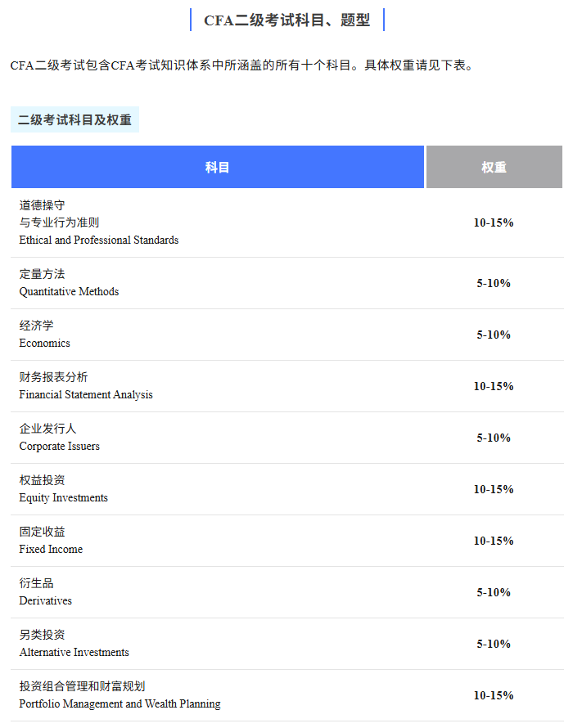Click the Equity Investments subject text
The image size is (573, 728).
coord(64,497)
